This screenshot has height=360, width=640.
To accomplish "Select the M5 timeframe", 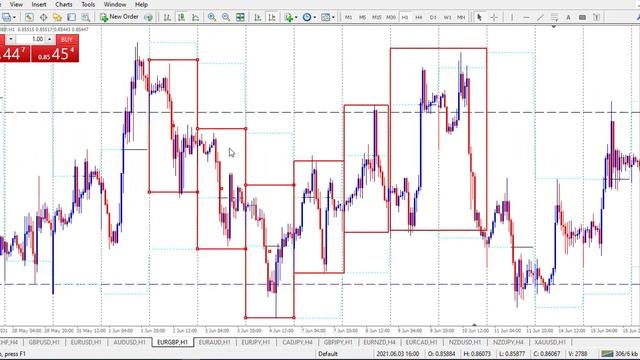I will (362, 17).
